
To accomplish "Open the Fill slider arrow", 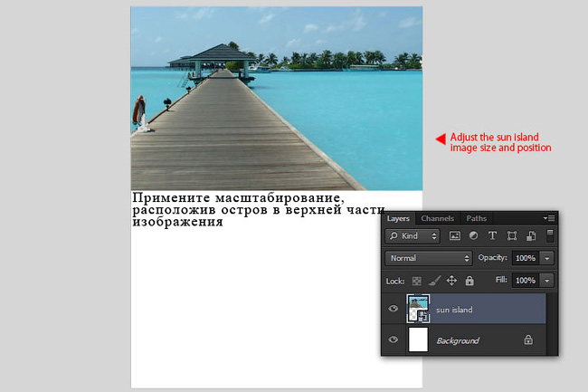I will (547, 281).
